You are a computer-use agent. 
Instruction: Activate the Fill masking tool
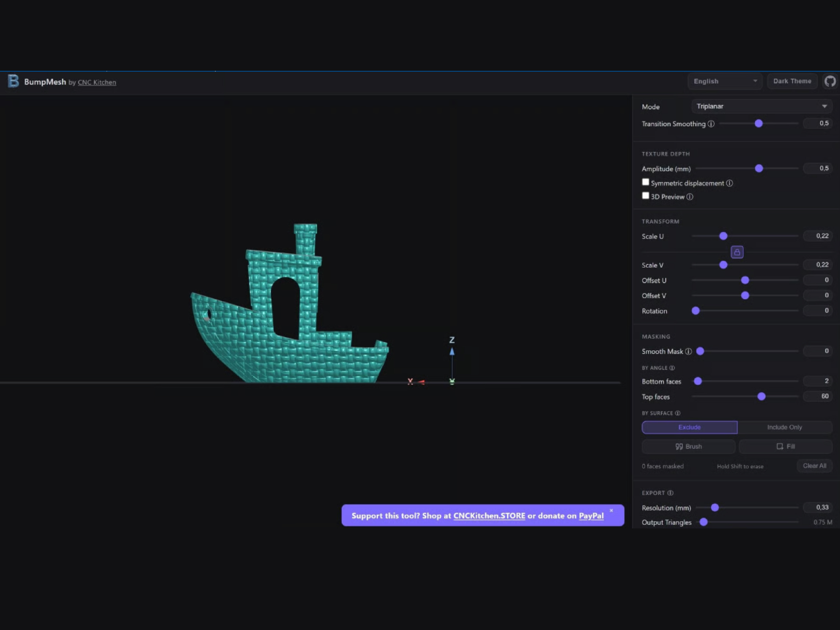pyautogui.click(x=785, y=447)
